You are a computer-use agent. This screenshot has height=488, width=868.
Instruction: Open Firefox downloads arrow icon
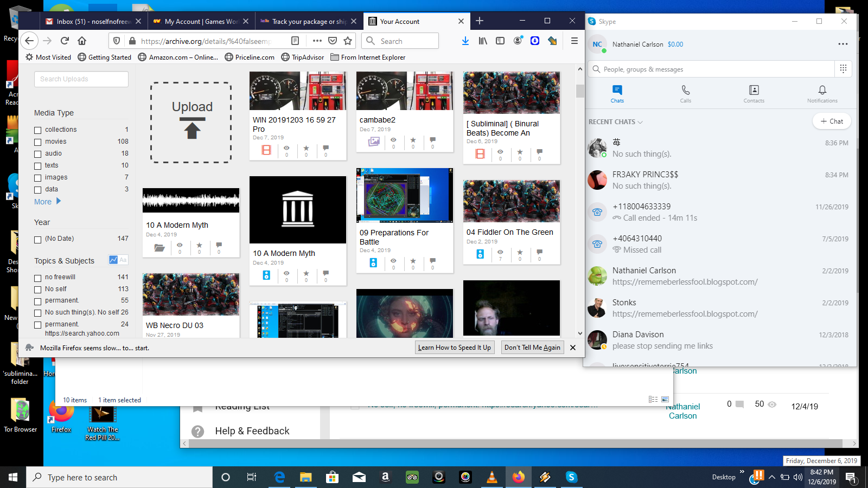point(465,41)
